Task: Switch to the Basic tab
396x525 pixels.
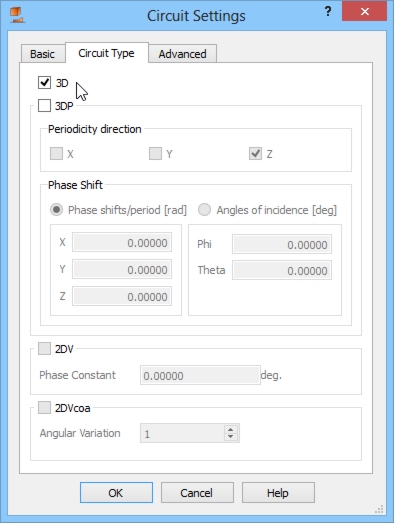Action: (43, 54)
